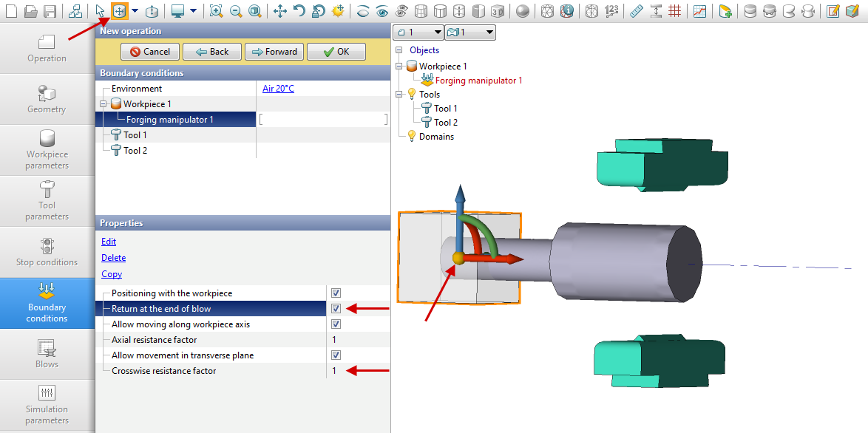Click the Air 20°C environment link
This screenshot has width=868, height=433.
click(x=278, y=89)
